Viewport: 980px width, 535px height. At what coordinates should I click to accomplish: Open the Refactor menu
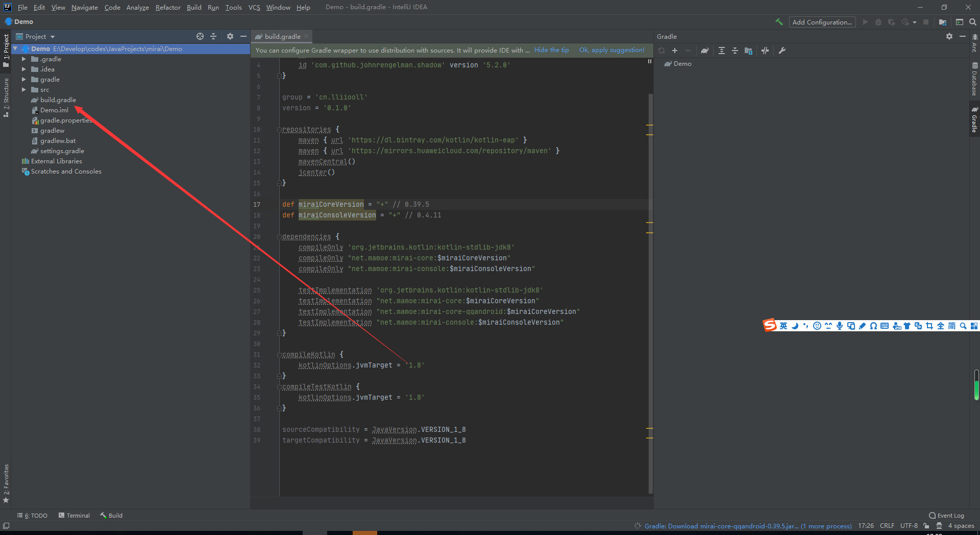click(168, 7)
